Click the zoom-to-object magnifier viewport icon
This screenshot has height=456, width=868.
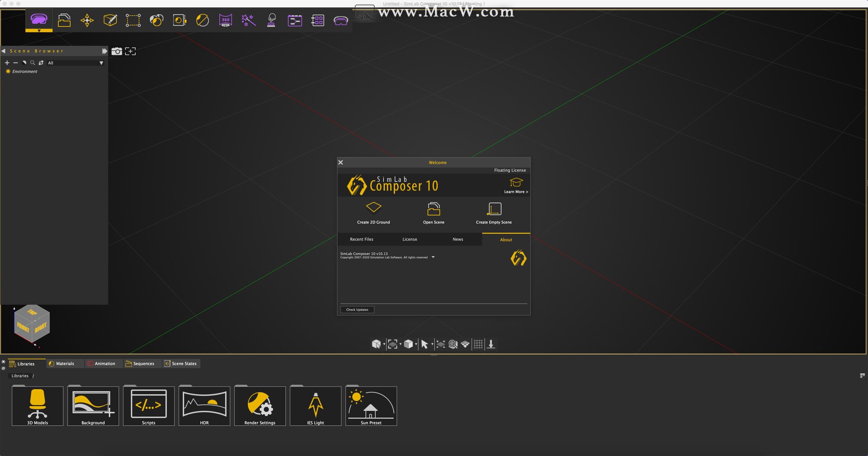pyautogui.click(x=453, y=344)
